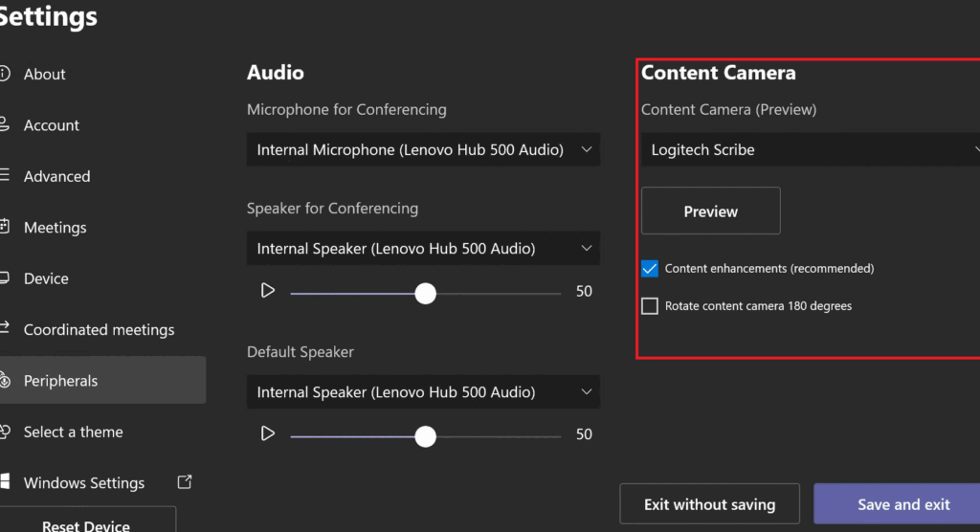Viewport: 980px width, 532px height.
Task: Click the Default Speaker label
Action: [x=300, y=352]
